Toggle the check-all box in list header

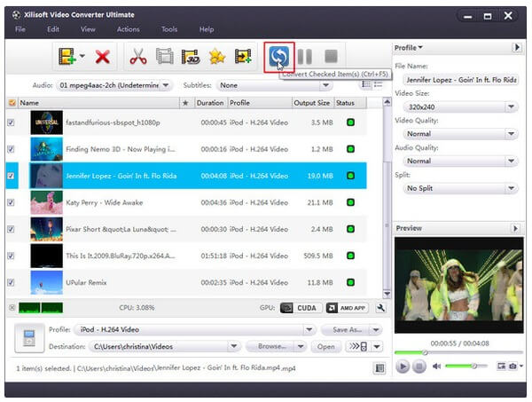tap(12, 103)
